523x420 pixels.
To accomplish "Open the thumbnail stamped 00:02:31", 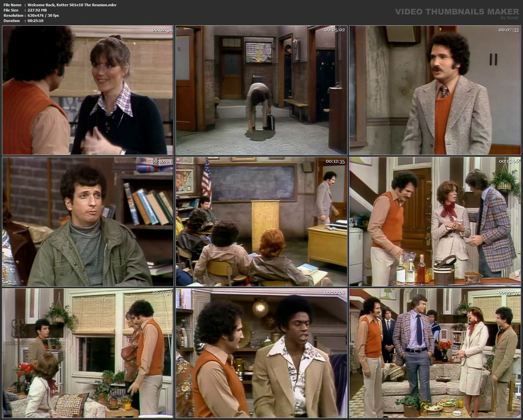I will tap(88, 90).
